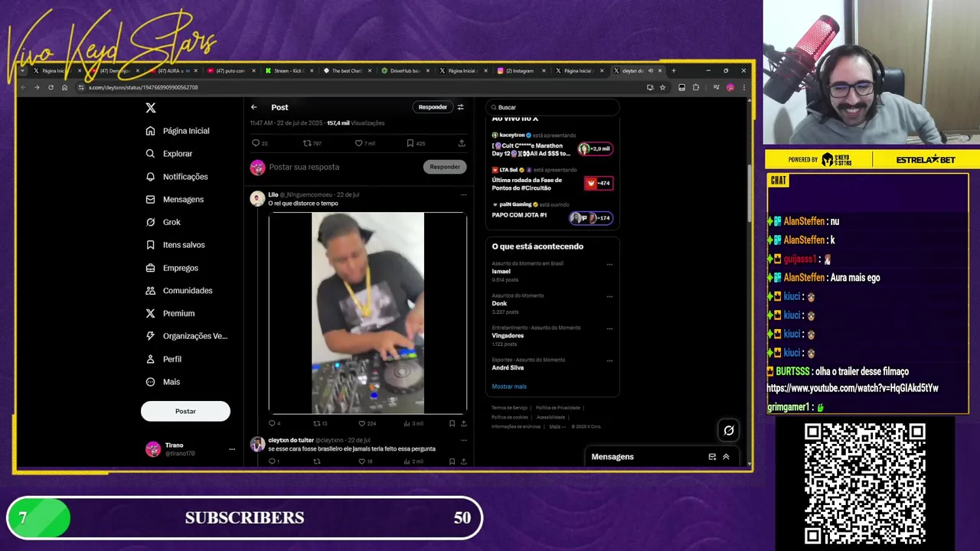Image resolution: width=980 pixels, height=551 pixels.
Task: Like the main post with 7 mil
Action: pos(358,143)
